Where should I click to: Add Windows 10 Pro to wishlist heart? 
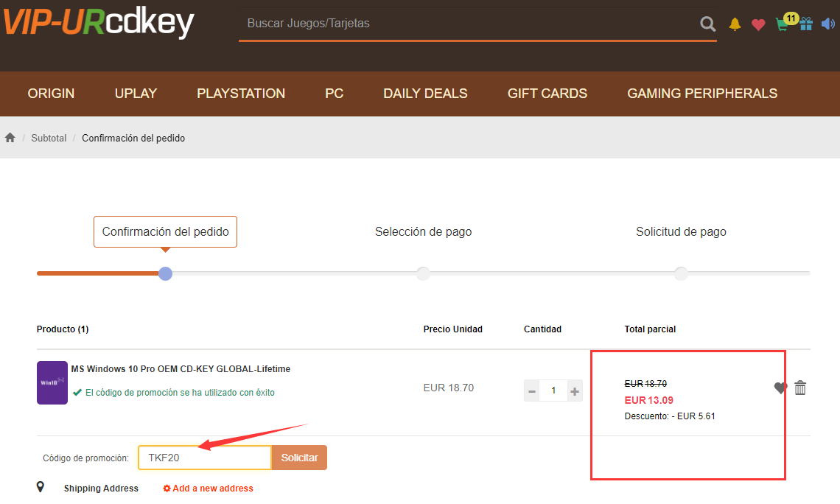tap(780, 388)
